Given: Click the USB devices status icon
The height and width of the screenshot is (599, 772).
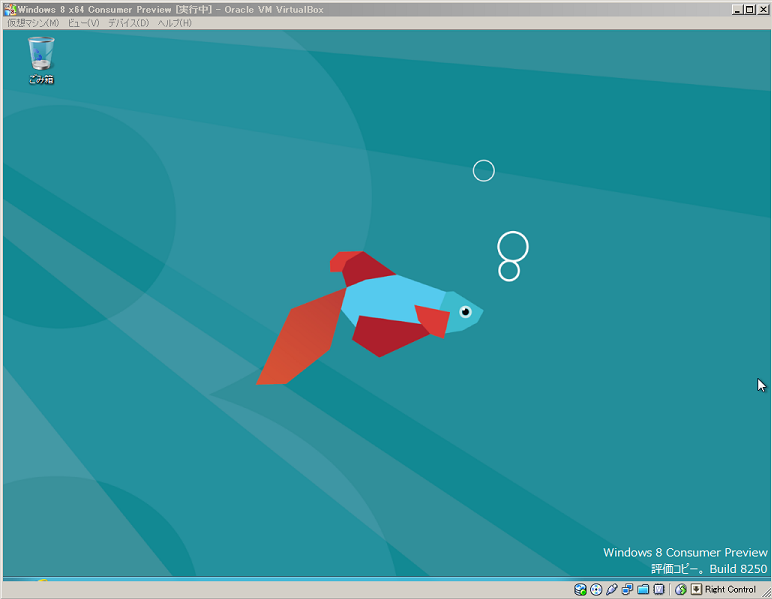Looking at the screenshot, I should click(x=612, y=589).
